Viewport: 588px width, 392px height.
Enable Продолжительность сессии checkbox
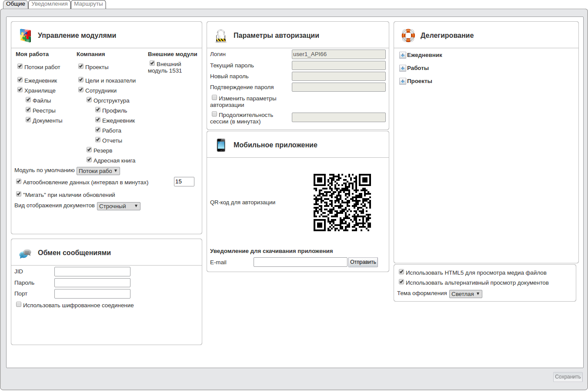(214, 114)
